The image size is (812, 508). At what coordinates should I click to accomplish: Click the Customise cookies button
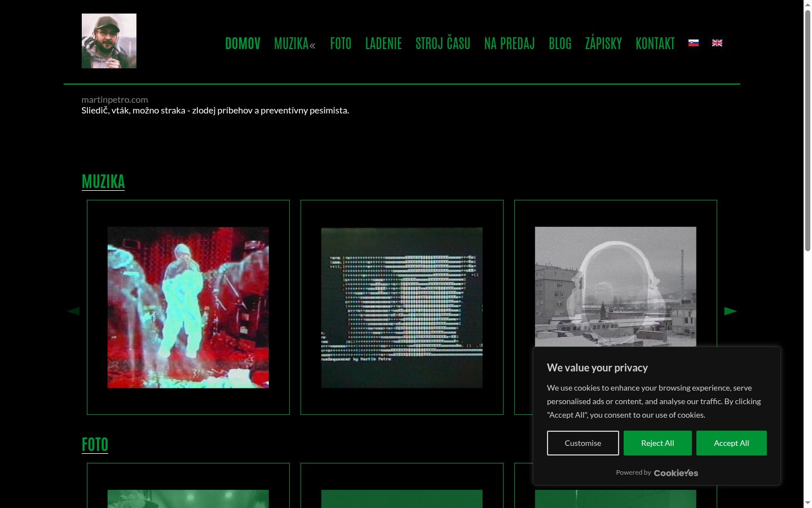point(583,443)
